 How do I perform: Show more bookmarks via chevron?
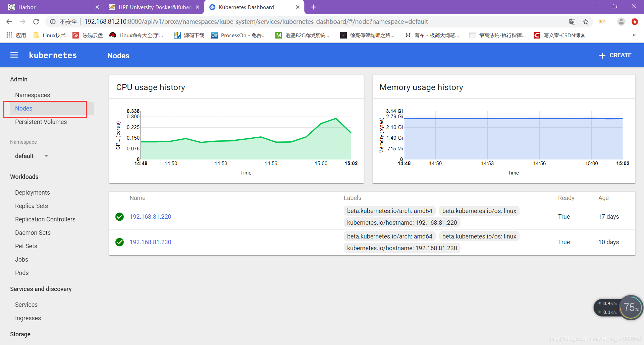pos(634,35)
